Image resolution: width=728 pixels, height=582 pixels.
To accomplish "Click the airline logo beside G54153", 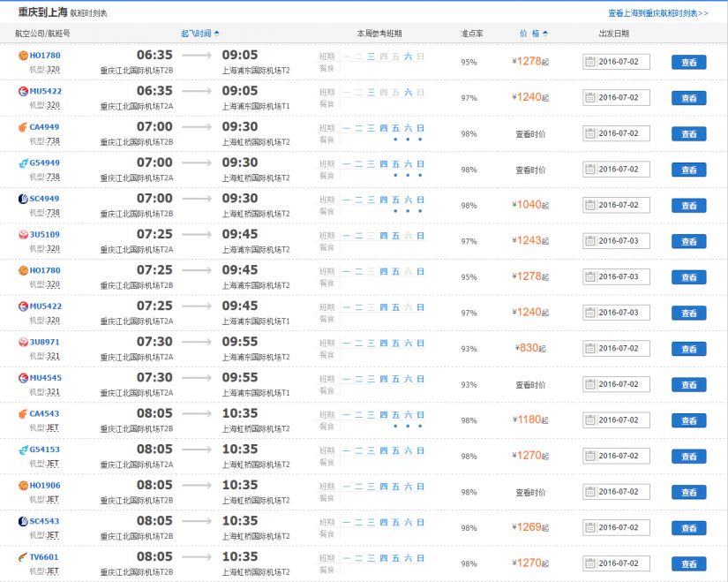I will click(23, 450).
